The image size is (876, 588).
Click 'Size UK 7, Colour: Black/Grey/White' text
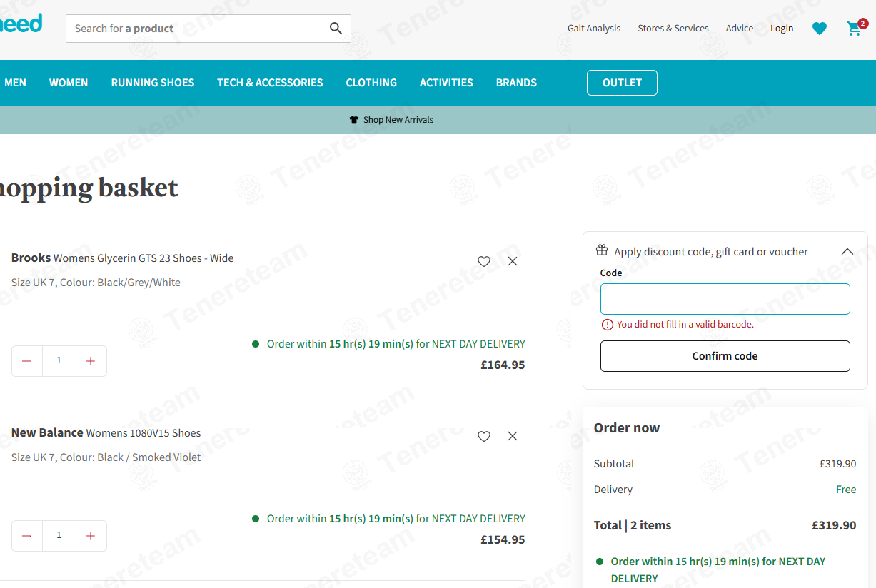click(x=96, y=283)
